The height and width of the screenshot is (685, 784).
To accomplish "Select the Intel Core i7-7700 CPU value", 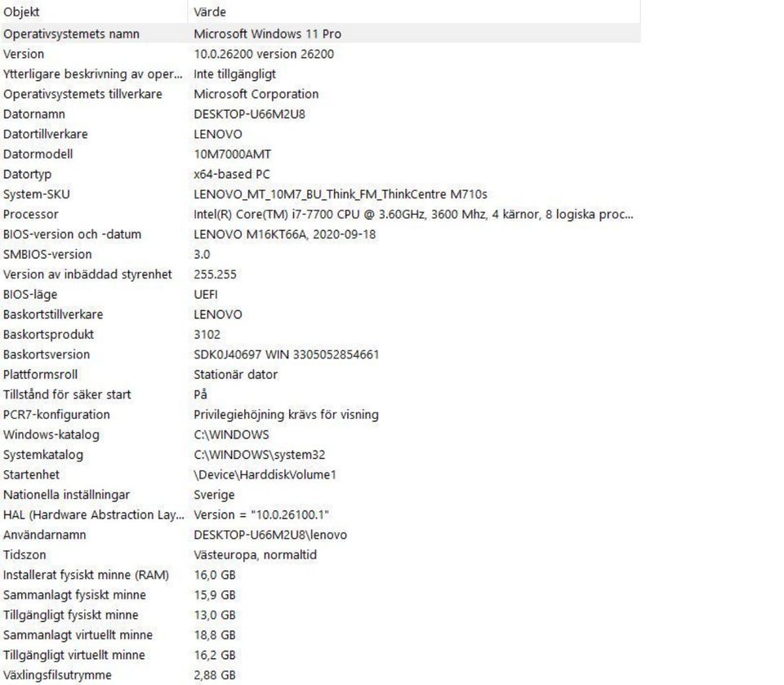I will pyautogui.click(x=413, y=214).
